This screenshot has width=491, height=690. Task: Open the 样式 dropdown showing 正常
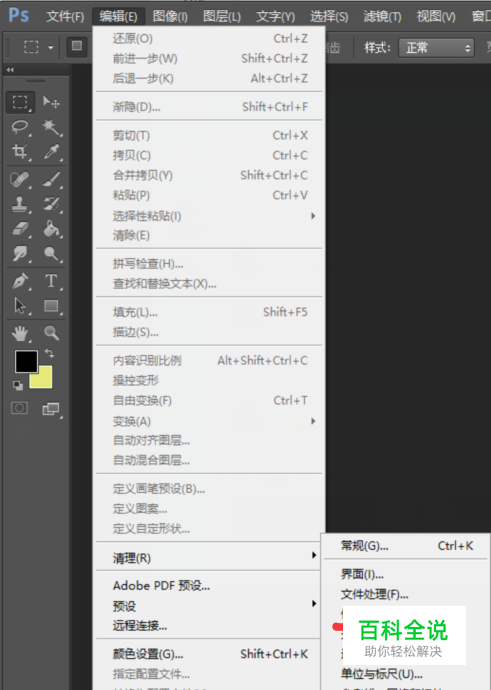pos(436,48)
